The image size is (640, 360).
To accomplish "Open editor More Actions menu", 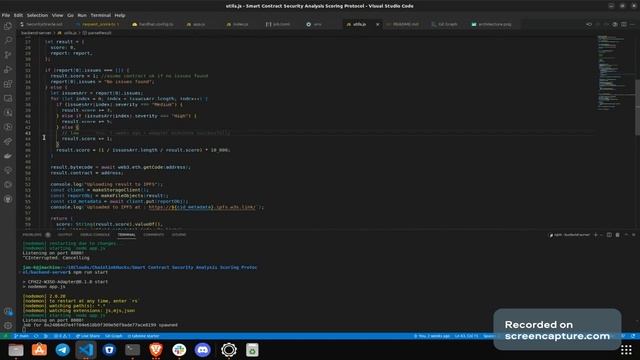I will click(632, 24).
